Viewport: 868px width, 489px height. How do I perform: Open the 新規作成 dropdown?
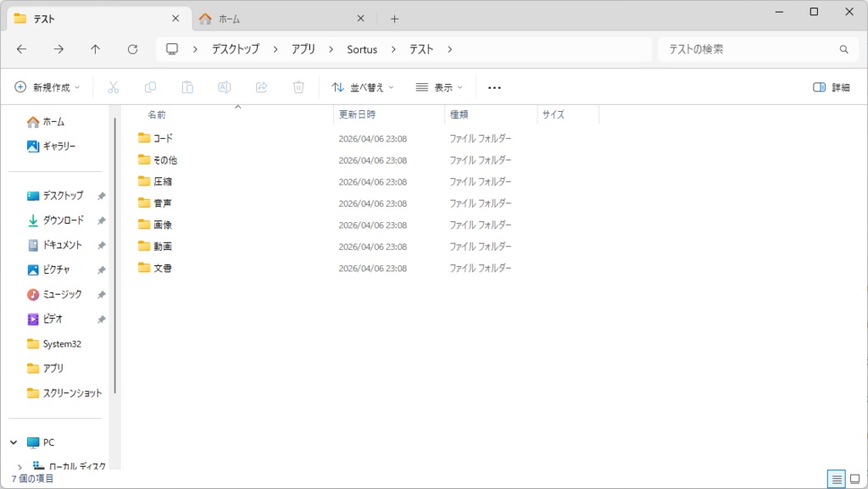[x=47, y=87]
